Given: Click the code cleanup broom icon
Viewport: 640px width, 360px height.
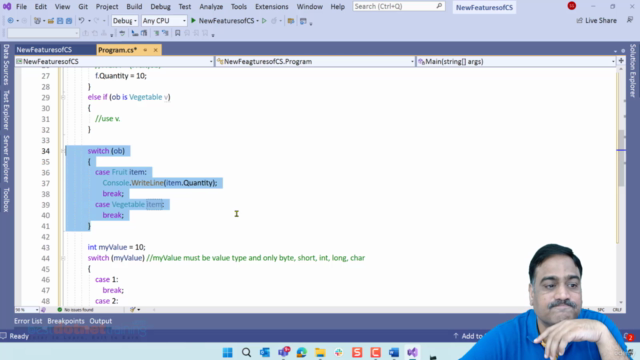Looking at the screenshot, I should point(133,310).
